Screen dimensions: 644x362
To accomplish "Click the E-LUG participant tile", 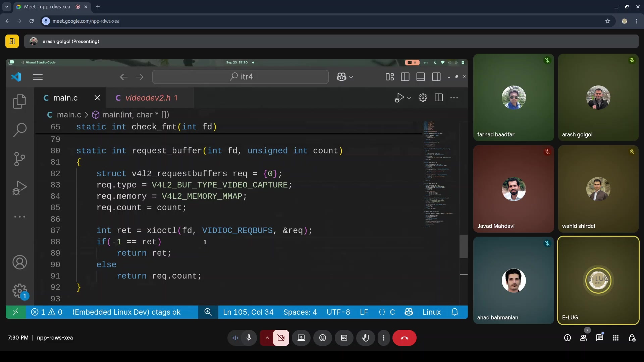I will coord(598,281).
